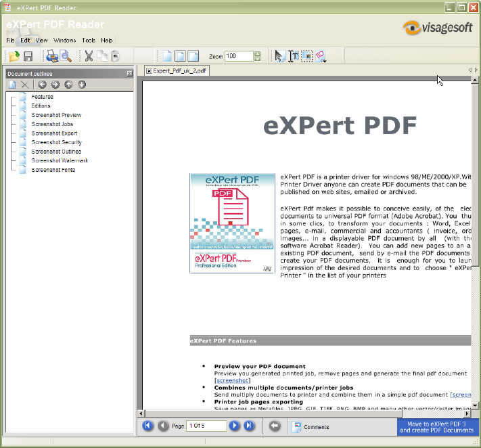Select the Screenshot Outlines outline item
This screenshot has width=481, height=448.
point(56,152)
